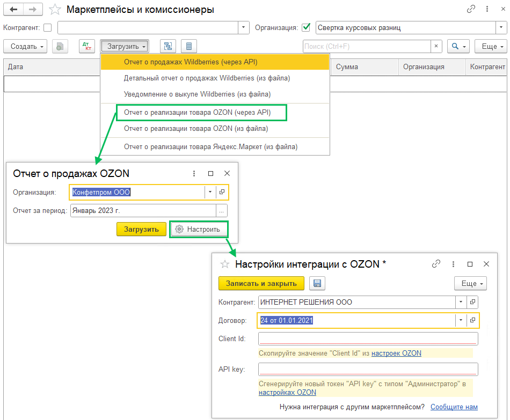Expand the Еще menu in OZON settings
Viewport: 510px width, 420px height.
tap(470, 283)
